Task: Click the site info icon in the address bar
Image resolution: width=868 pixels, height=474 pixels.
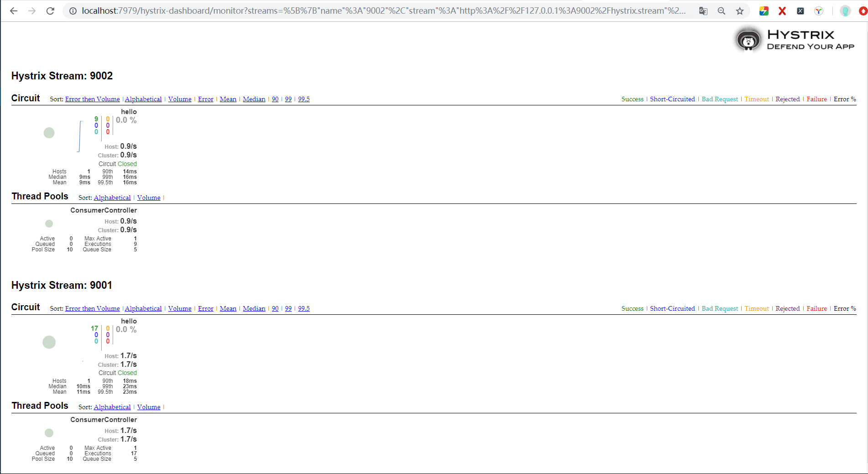Action: (73, 11)
